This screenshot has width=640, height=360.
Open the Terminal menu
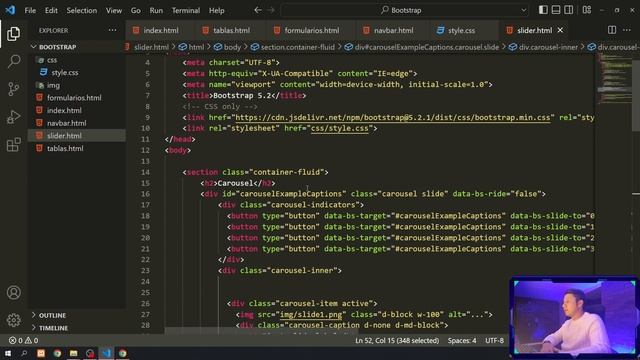[x=186, y=10]
